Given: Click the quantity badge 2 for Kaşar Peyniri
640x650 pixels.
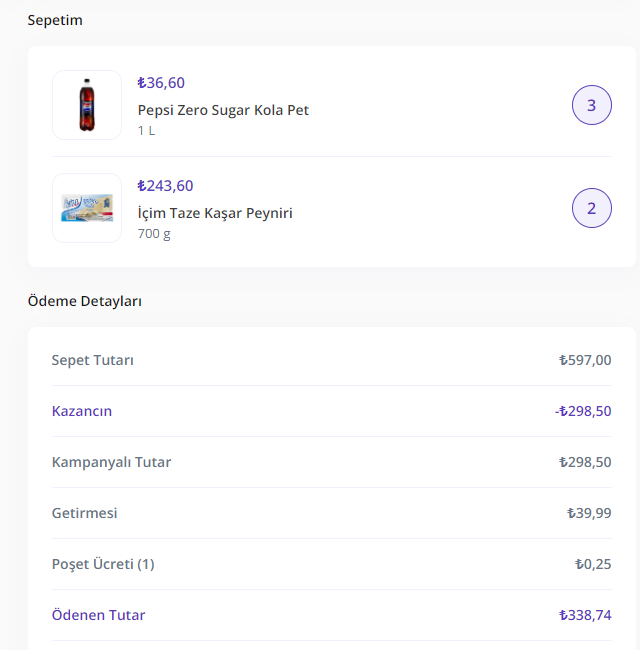Looking at the screenshot, I should [592, 208].
